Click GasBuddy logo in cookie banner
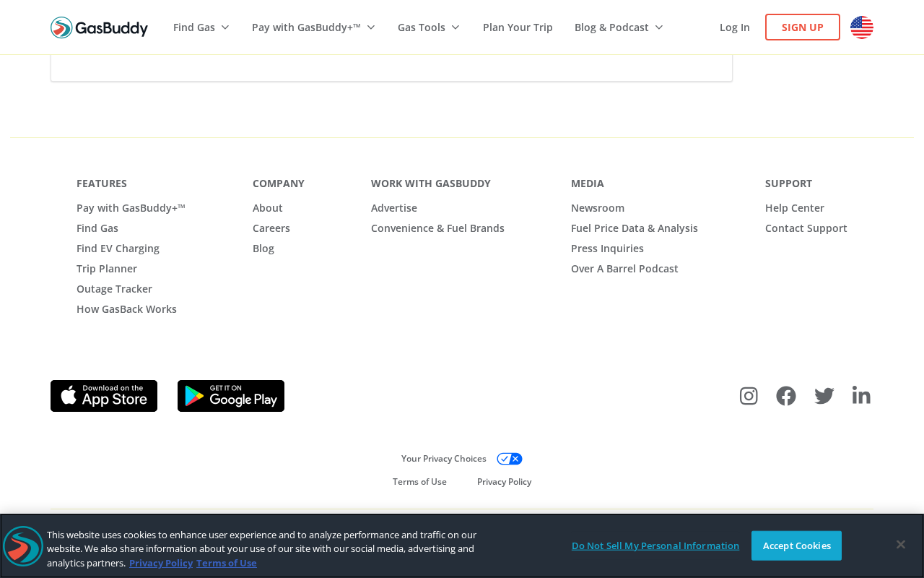This screenshot has height=578, width=924. tap(23, 546)
